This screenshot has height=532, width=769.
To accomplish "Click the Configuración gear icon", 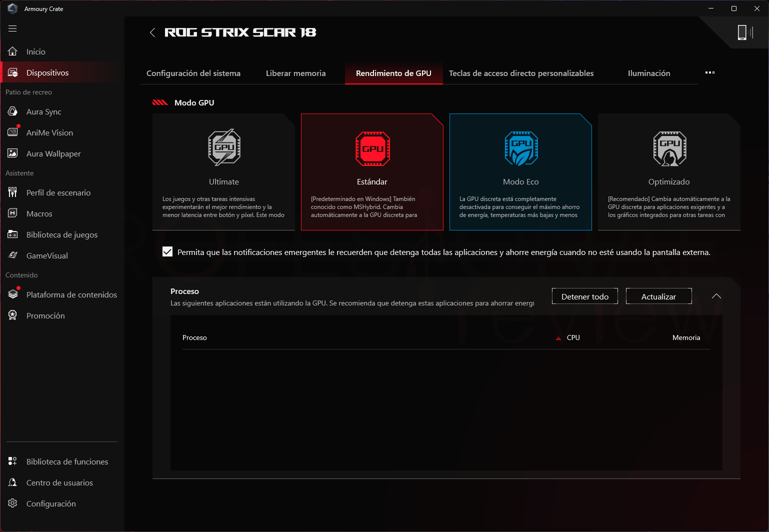I will point(13,503).
